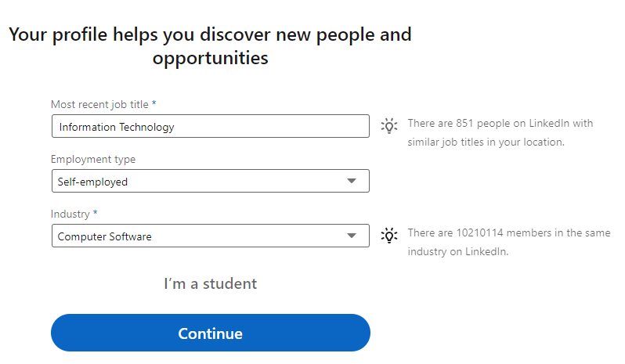The image size is (625, 364).
Task: Click the tip about 10210114 industry members
Action: coord(505,242)
